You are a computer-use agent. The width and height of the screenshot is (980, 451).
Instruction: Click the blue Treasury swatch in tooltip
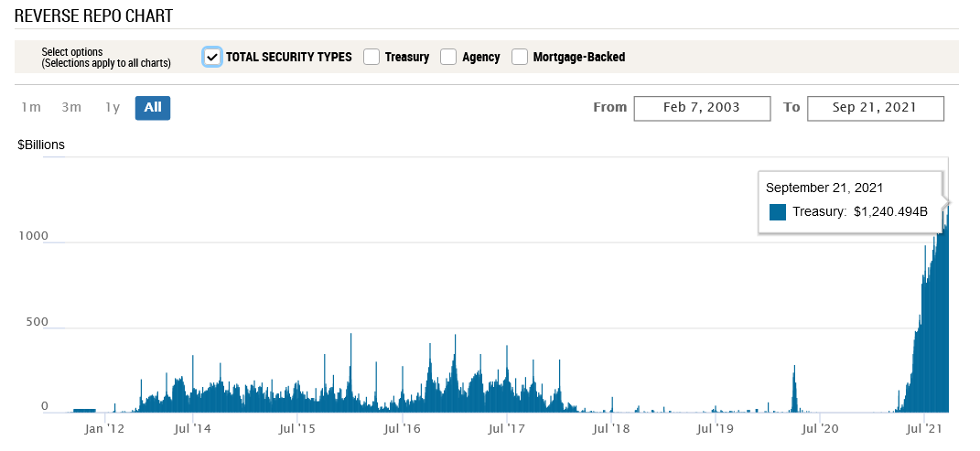tap(778, 212)
